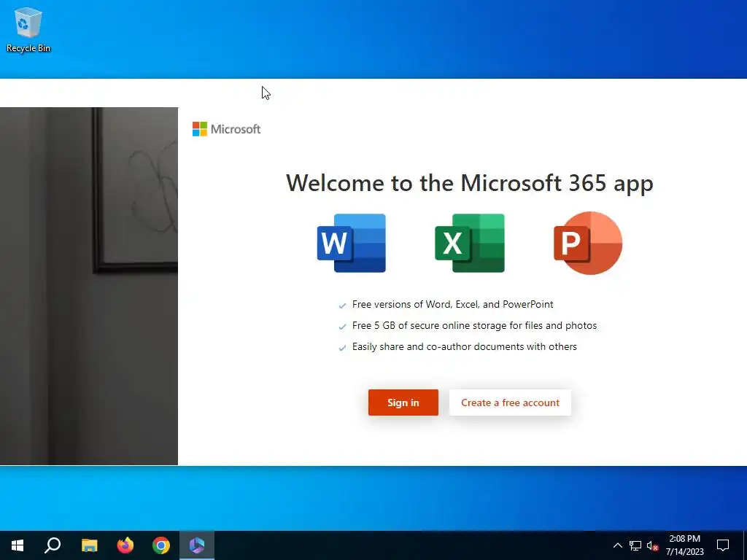Open the Recycle Bin desktop icon

(28, 29)
